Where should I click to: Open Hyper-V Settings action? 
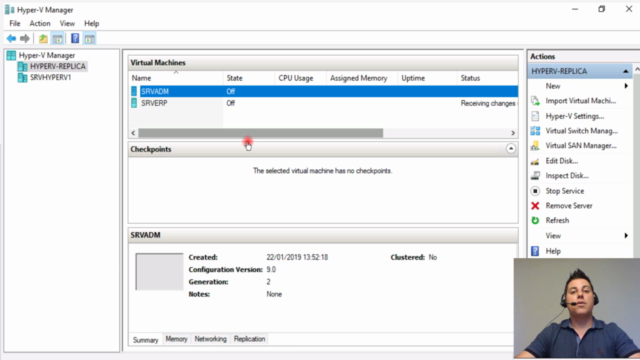575,116
